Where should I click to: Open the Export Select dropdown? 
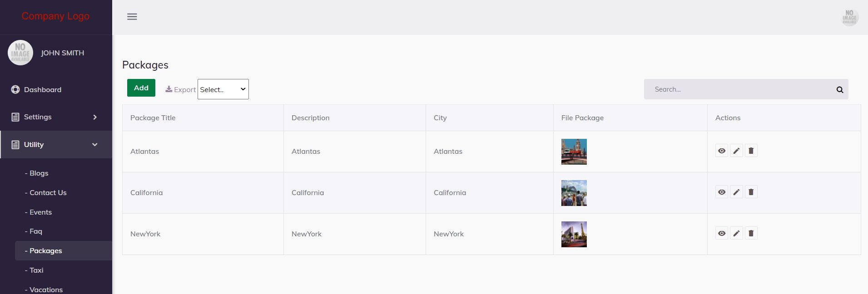(223, 89)
